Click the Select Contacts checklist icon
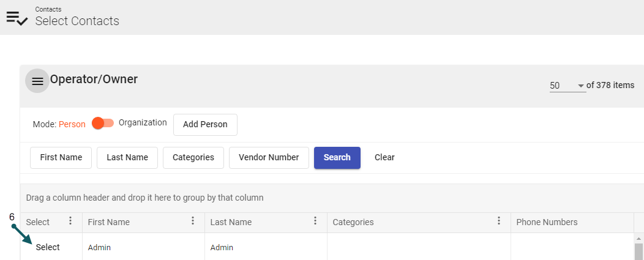Image resolution: width=644 pixels, height=260 pixels. tap(17, 18)
